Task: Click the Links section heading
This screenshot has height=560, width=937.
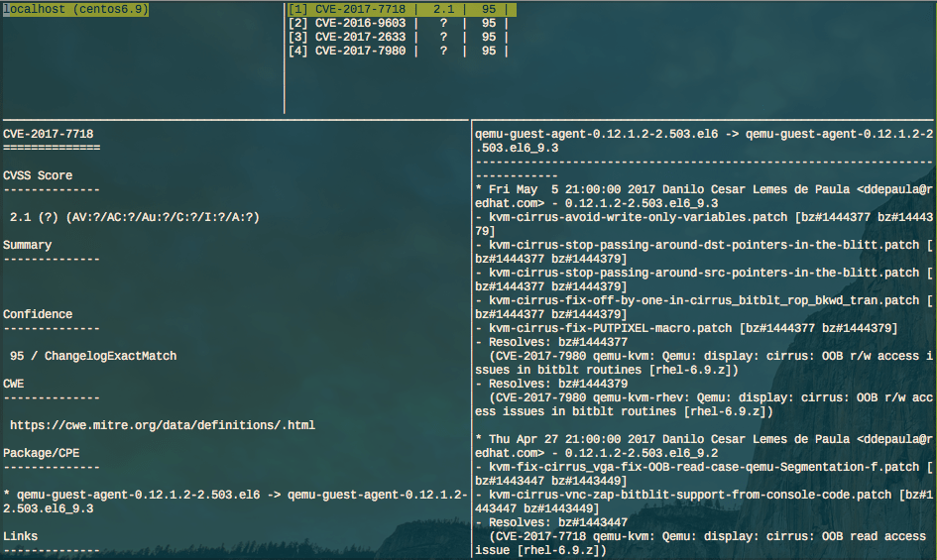Action: [x=21, y=536]
